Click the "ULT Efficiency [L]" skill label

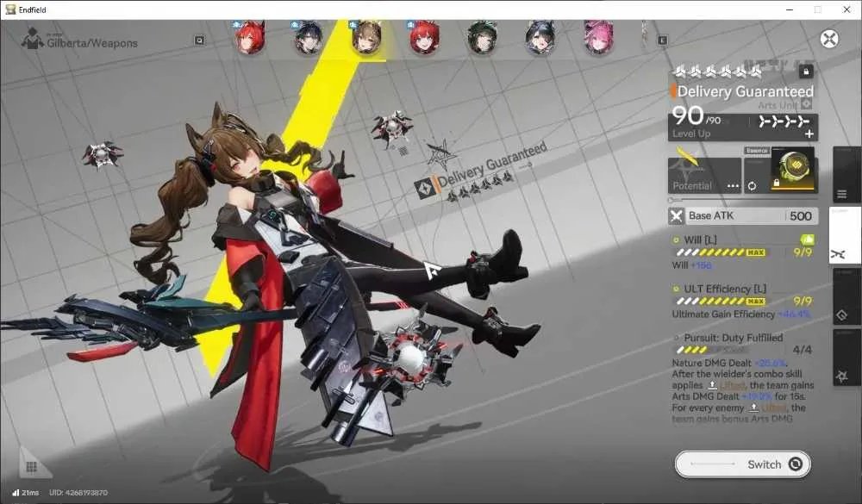click(725, 289)
